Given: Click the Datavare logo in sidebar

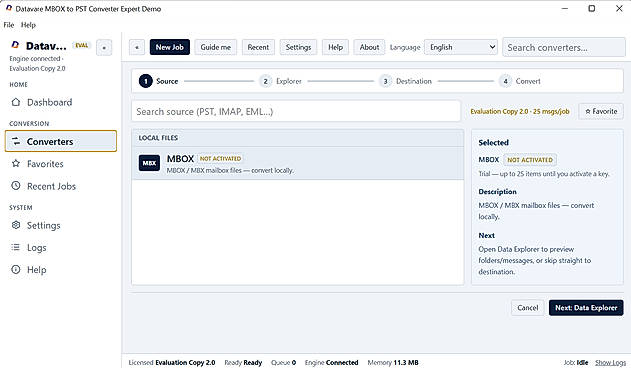Looking at the screenshot, I should click(15, 45).
